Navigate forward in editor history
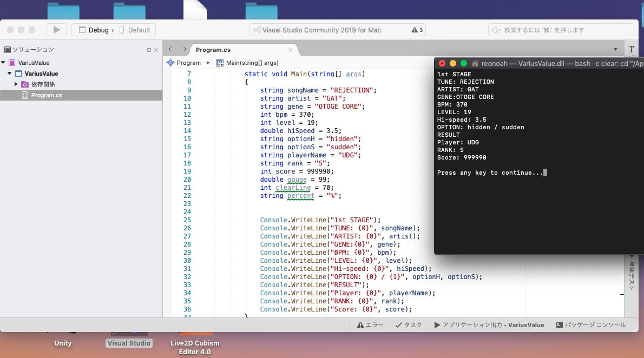 tap(185, 49)
